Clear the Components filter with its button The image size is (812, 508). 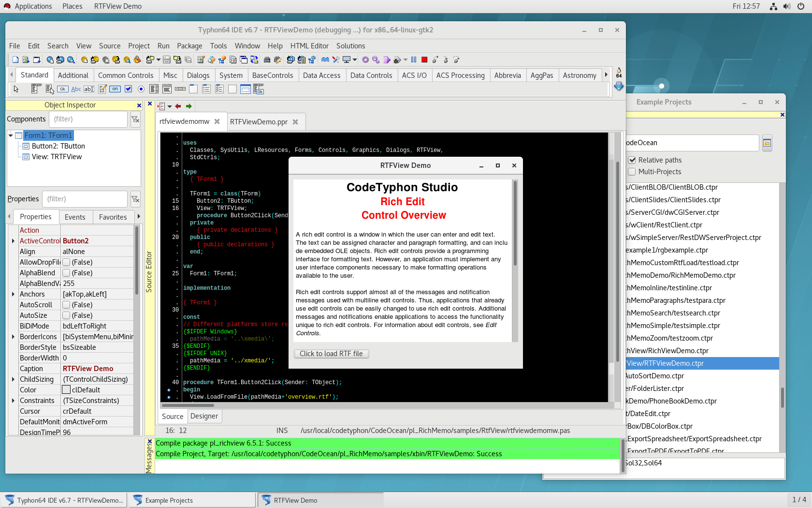click(x=135, y=119)
